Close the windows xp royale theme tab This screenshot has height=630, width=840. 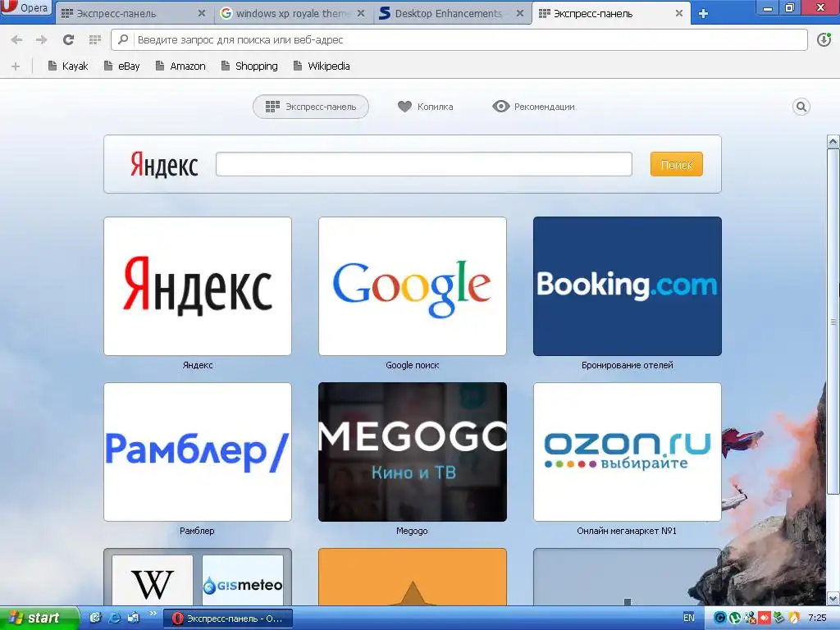(361, 13)
